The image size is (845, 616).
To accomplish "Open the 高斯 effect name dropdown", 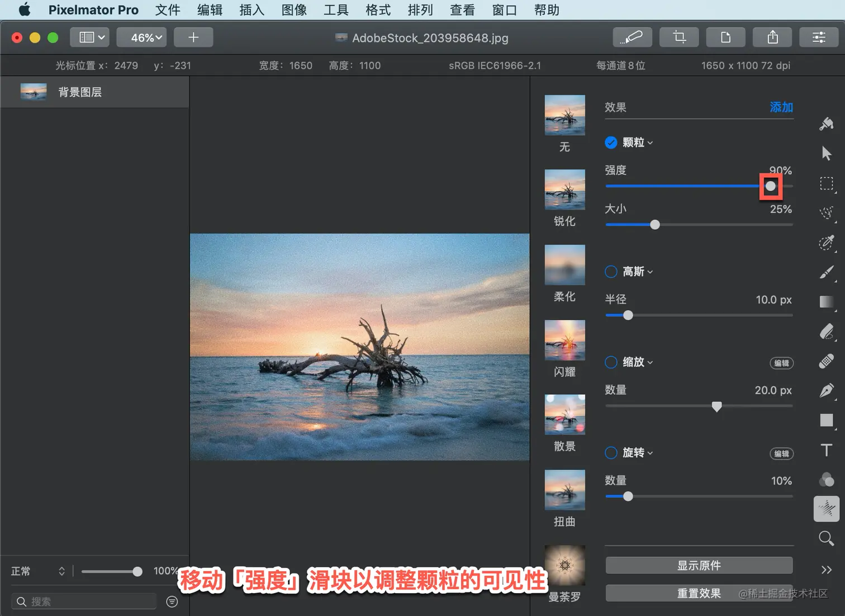I will tap(638, 272).
